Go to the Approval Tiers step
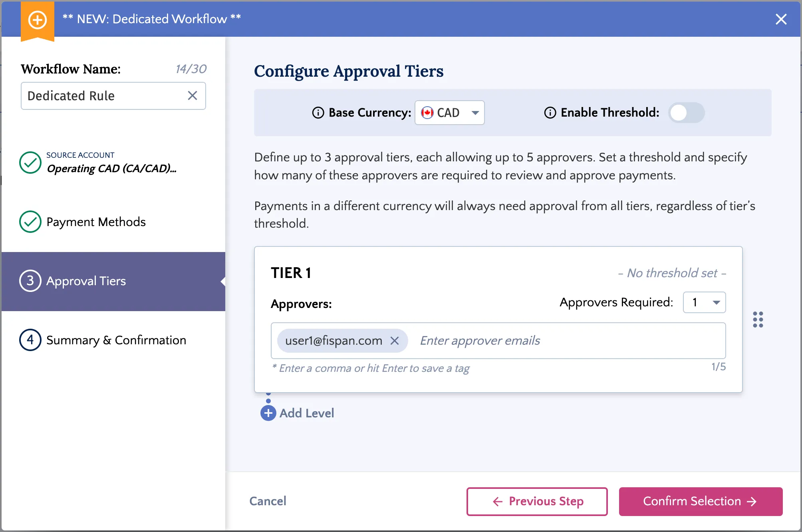Screen dimensions: 802x532 click(113, 281)
